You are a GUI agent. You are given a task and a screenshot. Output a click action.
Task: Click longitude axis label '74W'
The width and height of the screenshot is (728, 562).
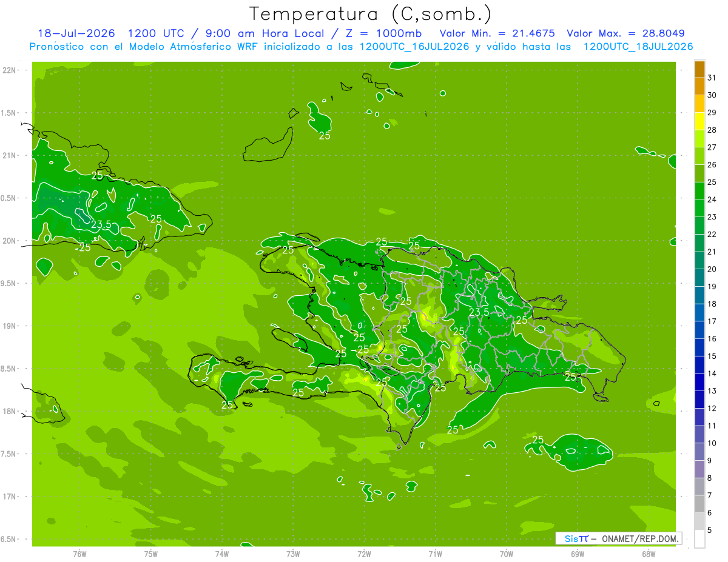222,554
